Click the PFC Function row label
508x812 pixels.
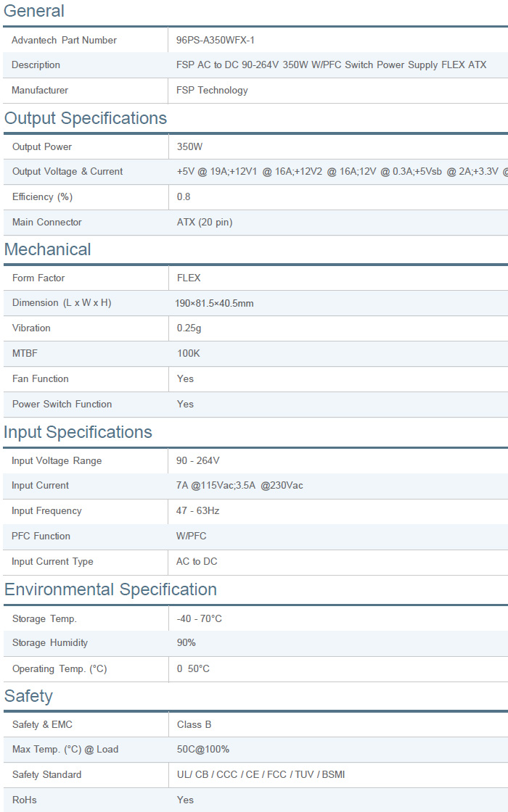click(41, 536)
